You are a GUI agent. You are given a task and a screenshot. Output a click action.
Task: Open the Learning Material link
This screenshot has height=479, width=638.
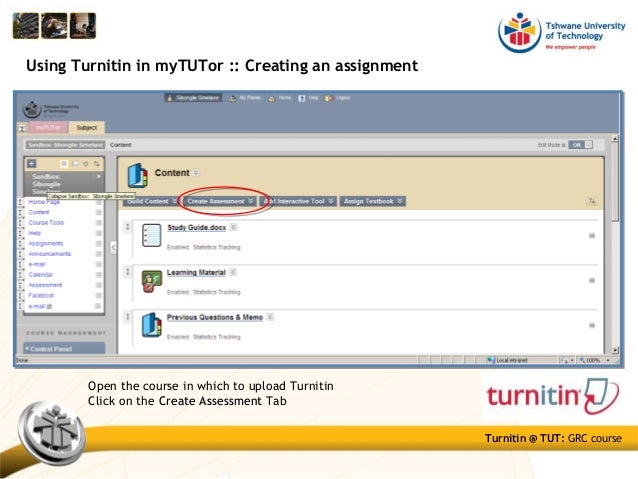click(x=196, y=272)
